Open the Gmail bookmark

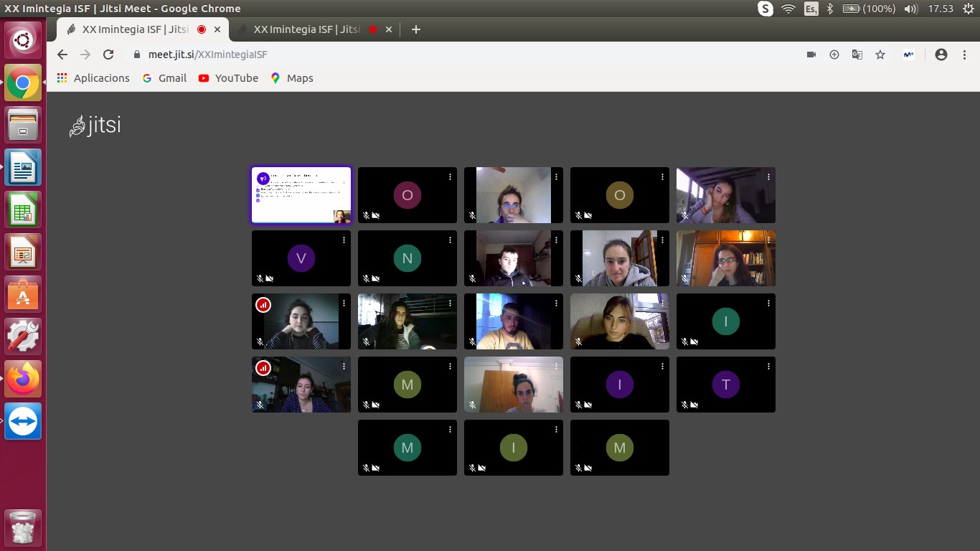pyautogui.click(x=164, y=78)
